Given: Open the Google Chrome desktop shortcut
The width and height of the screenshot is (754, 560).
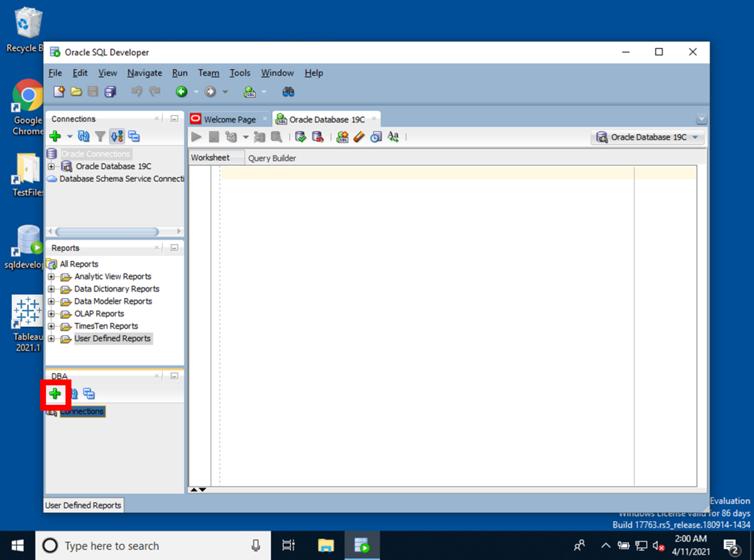Looking at the screenshot, I should 28,107.
